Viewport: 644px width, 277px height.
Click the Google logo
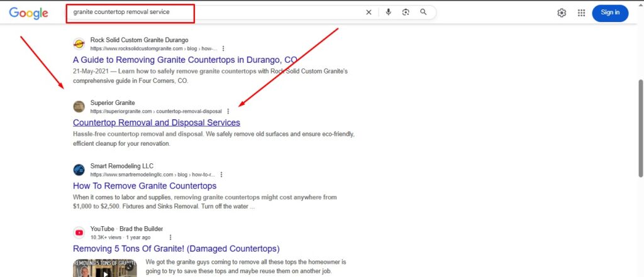(x=28, y=13)
